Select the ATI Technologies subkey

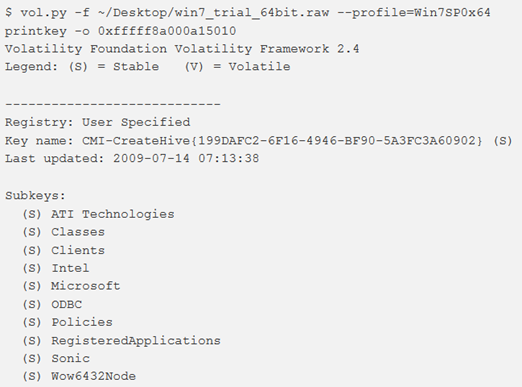[113, 214]
